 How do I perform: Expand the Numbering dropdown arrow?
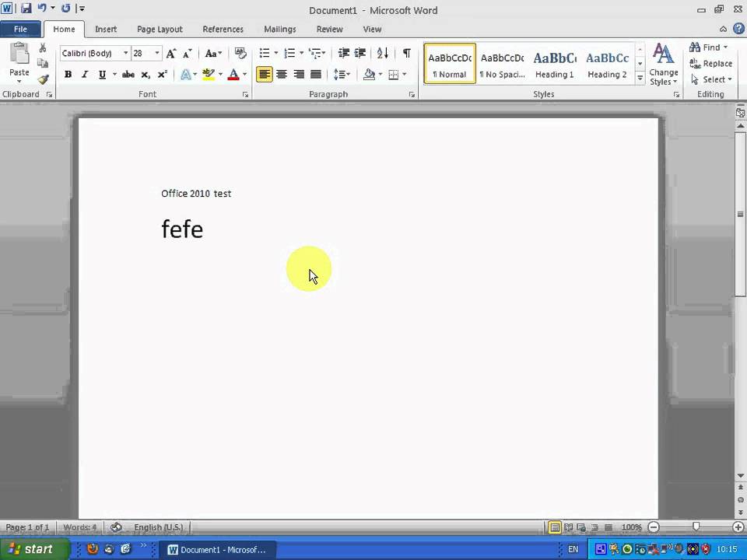301,53
